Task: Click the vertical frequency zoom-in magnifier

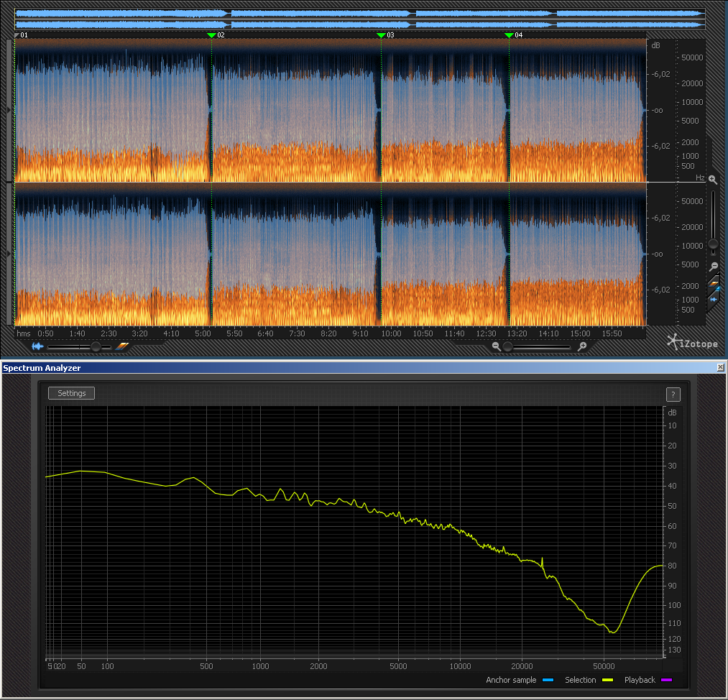Action: click(713, 180)
